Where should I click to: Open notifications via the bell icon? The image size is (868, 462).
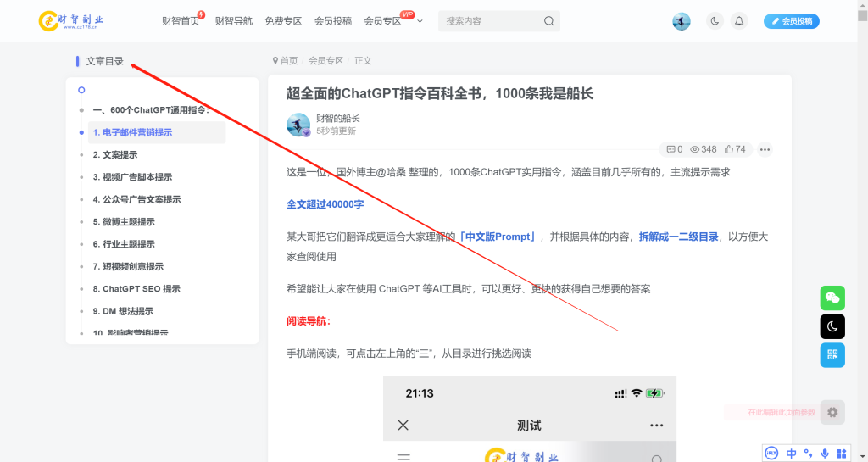pos(739,21)
